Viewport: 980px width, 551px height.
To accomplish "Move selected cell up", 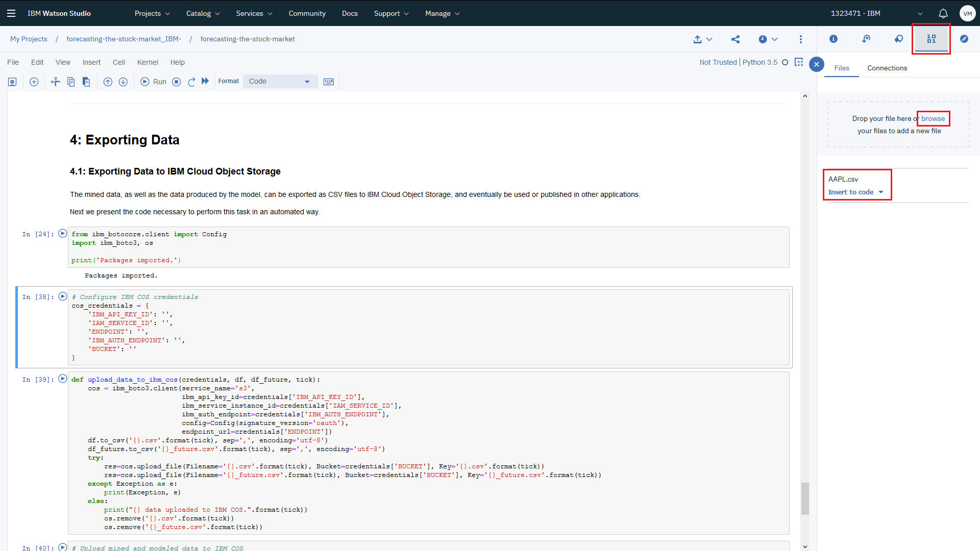I will (108, 82).
